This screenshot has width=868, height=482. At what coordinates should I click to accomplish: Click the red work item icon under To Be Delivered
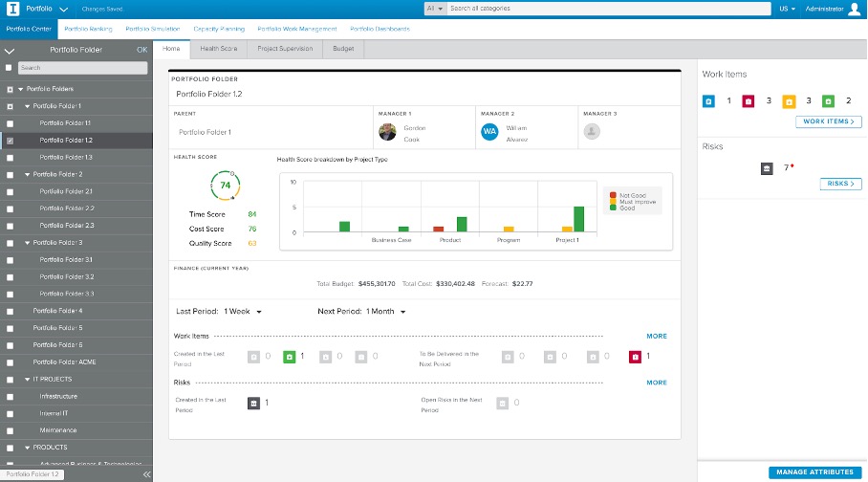click(635, 357)
